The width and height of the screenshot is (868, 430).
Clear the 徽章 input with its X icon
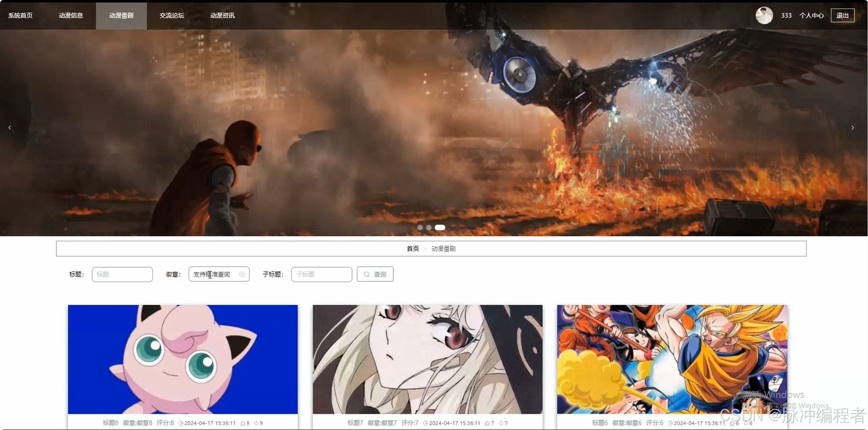pos(242,274)
